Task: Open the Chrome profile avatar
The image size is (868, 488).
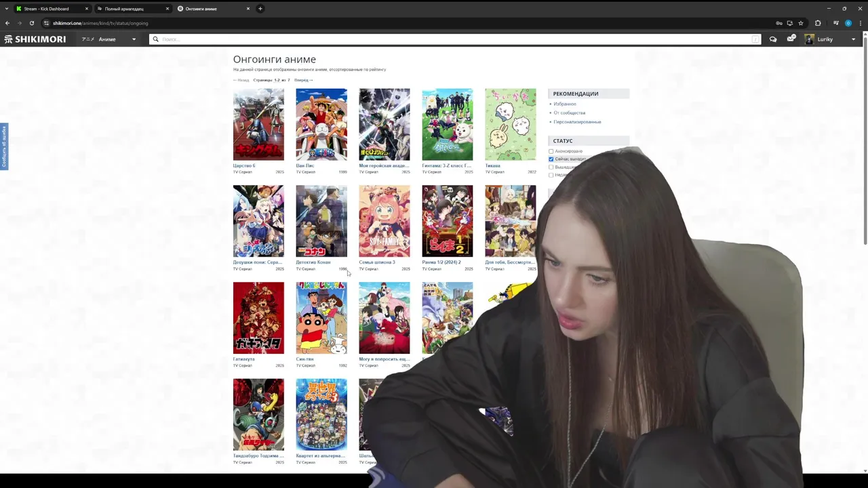Action: point(848,23)
